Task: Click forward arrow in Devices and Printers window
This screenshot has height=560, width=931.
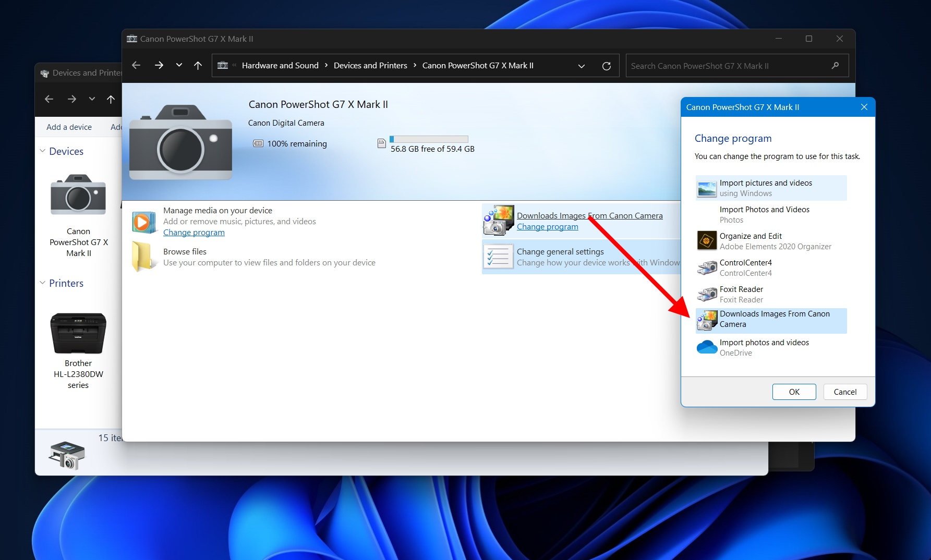Action: pos(72,99)
